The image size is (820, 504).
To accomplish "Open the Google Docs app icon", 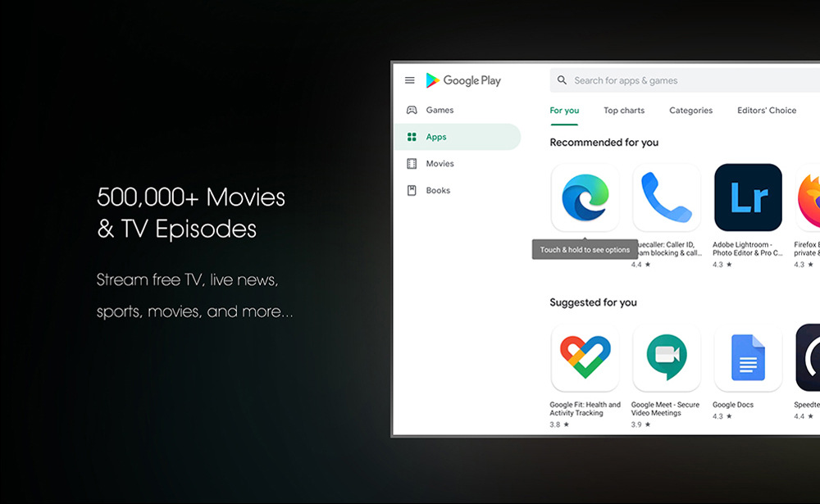I will [747, 357].
